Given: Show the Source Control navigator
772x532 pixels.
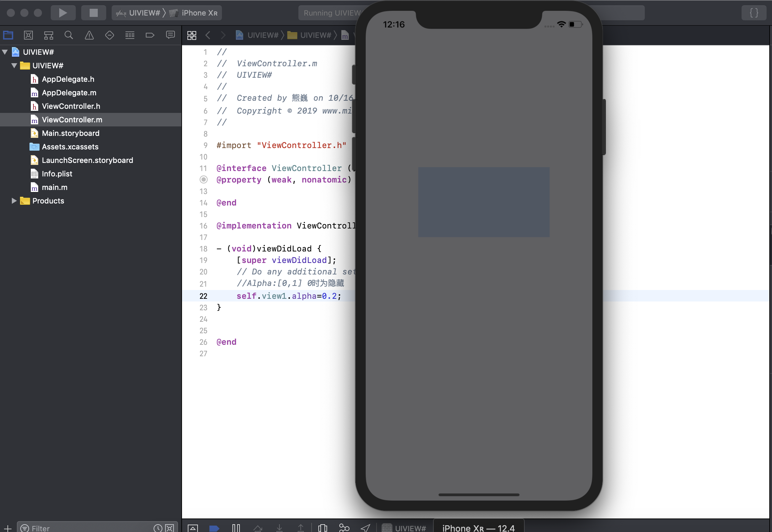Looking at the screenshot, I should coord(28,35).
